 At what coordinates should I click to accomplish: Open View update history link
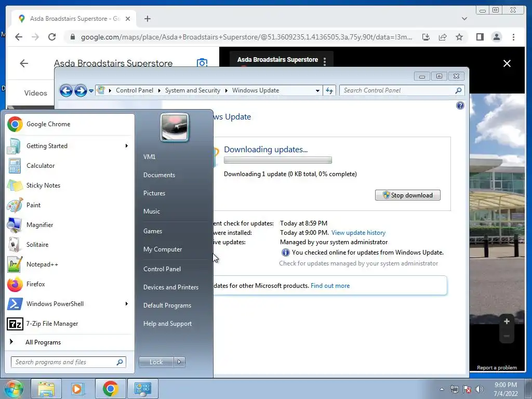pos(358,233)
